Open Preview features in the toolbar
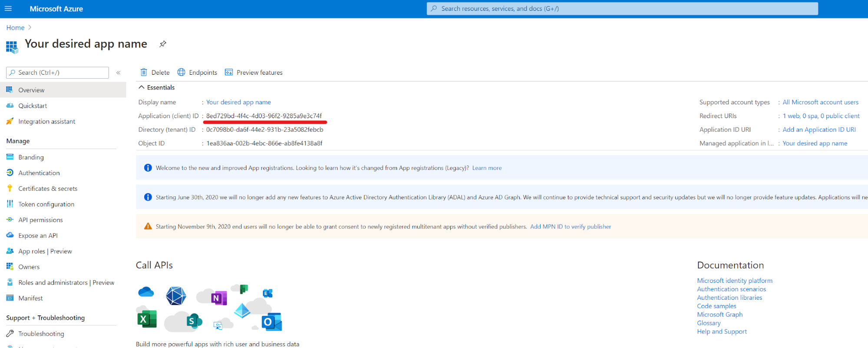The image size is (868, 348). click(x=254, y=72)
